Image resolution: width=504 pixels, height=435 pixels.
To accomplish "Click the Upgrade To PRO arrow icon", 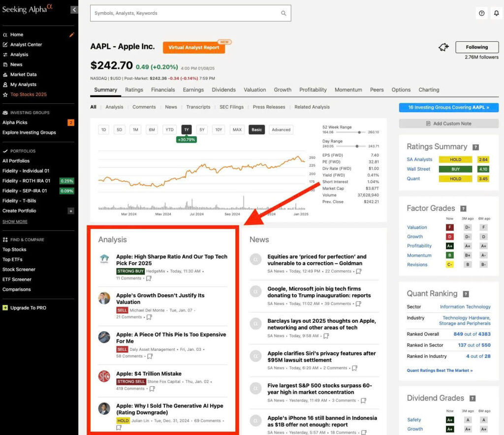I will click(5, 308).
